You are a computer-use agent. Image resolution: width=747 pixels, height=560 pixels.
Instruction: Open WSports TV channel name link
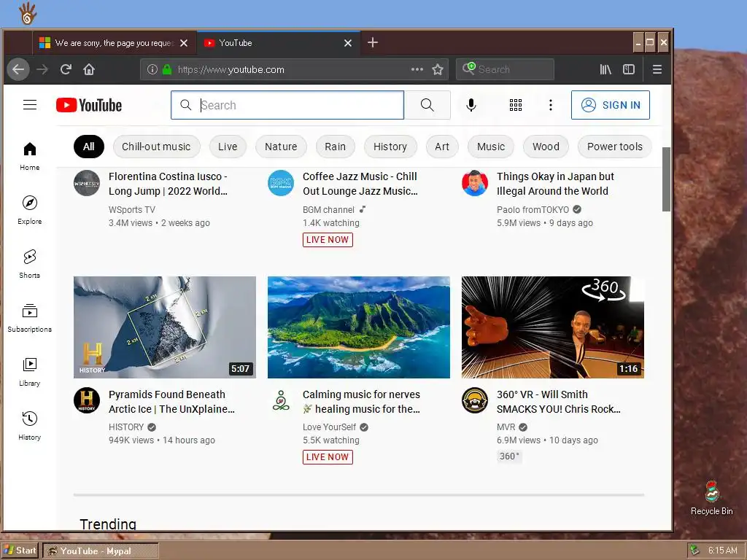click(x=132, y=209)
